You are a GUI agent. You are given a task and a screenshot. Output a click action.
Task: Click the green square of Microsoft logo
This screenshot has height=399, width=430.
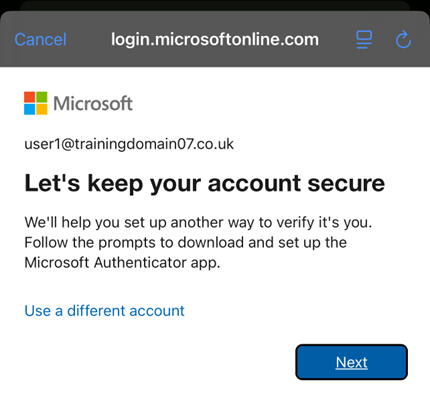tap(42, 97)
